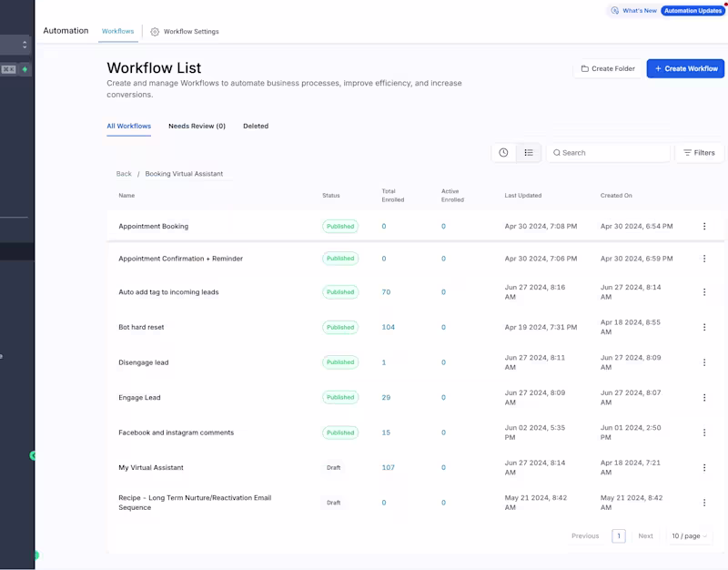Click the Create Folder folder icon
The height and width of the screenshot is (570, 728).
pos(584,68)
